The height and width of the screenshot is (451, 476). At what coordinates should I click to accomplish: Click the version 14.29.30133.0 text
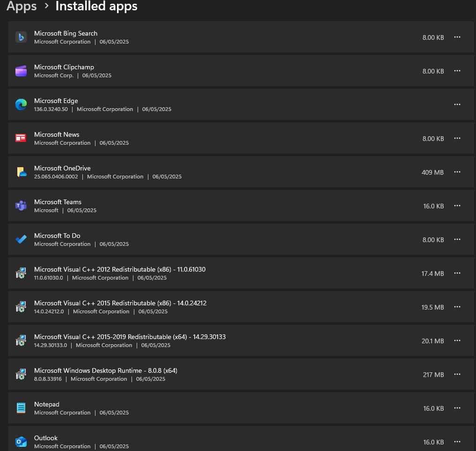coord(51,345)
